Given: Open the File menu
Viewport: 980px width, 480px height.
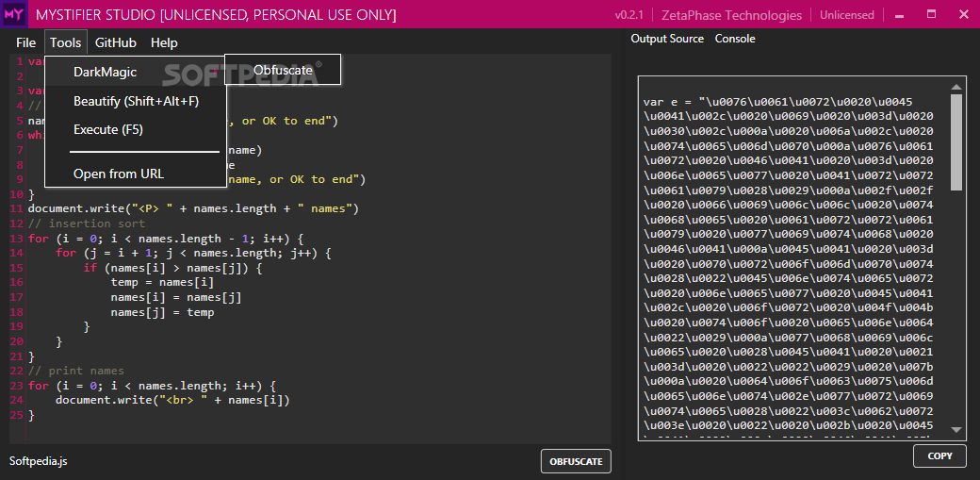Looking at the screenshot, I should [25, 42].
